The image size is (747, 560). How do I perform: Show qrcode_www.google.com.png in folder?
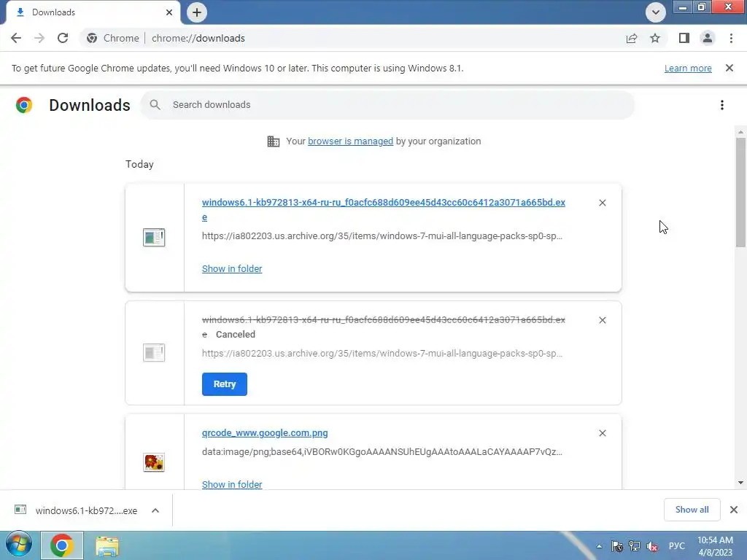232,484
